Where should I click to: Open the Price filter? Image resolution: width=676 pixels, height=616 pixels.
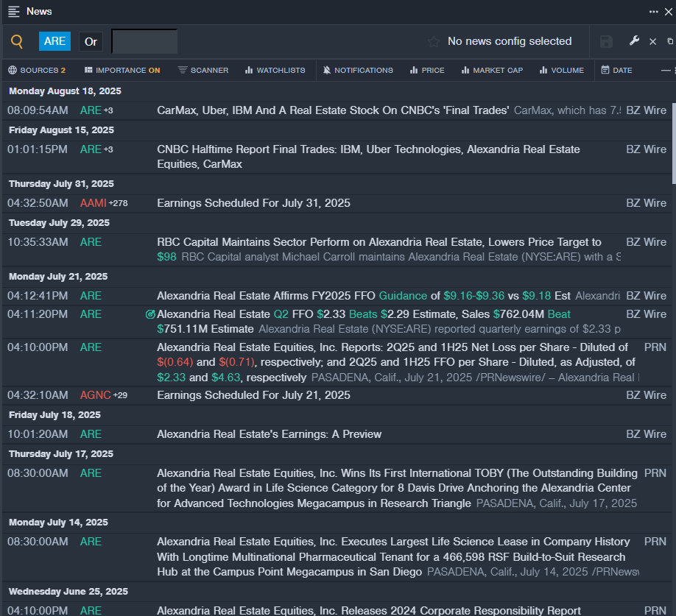(427, 70)
